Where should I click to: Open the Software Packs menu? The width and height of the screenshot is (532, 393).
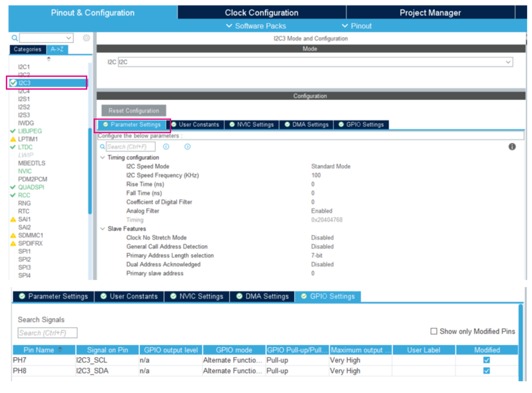click(256, 26)
